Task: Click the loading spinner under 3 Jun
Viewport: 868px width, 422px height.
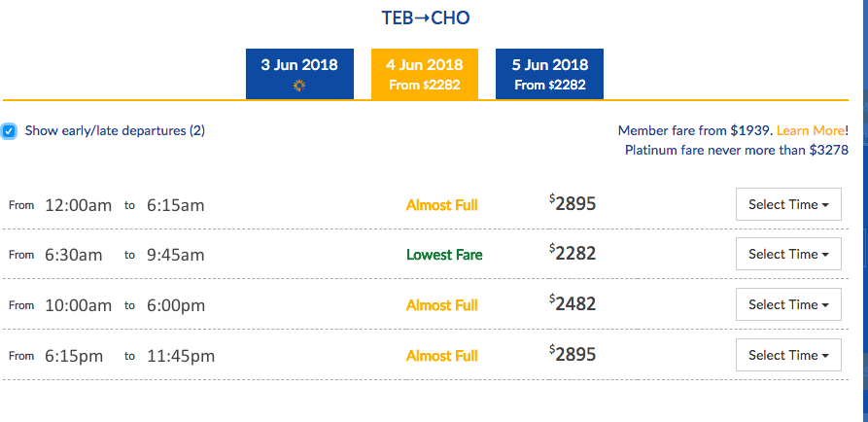Action: [298, 86]
